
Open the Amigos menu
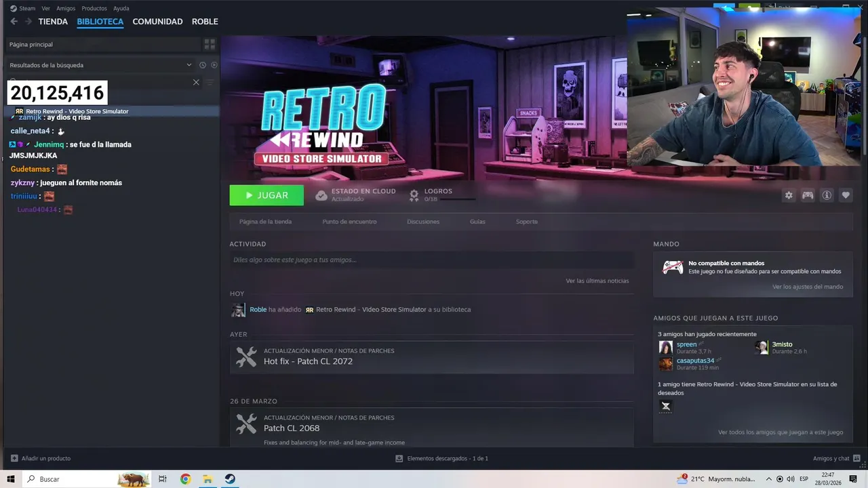click(x=66, y=8)
